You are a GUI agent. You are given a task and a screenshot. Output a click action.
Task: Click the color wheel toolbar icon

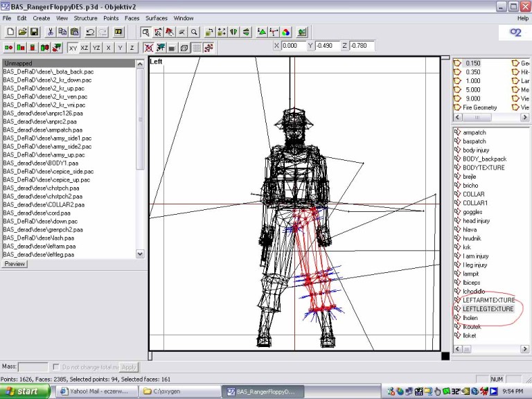287,32
